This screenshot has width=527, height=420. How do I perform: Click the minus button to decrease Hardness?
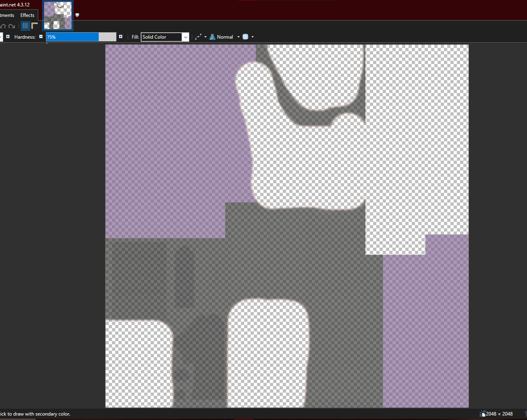pyautogui.click(x=41, y=37)
